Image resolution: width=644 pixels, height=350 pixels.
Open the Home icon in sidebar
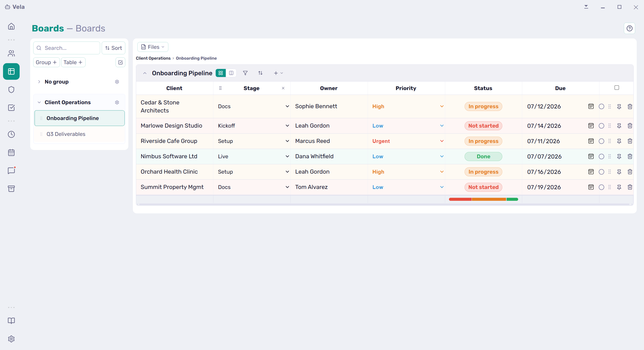pos(11,26)
